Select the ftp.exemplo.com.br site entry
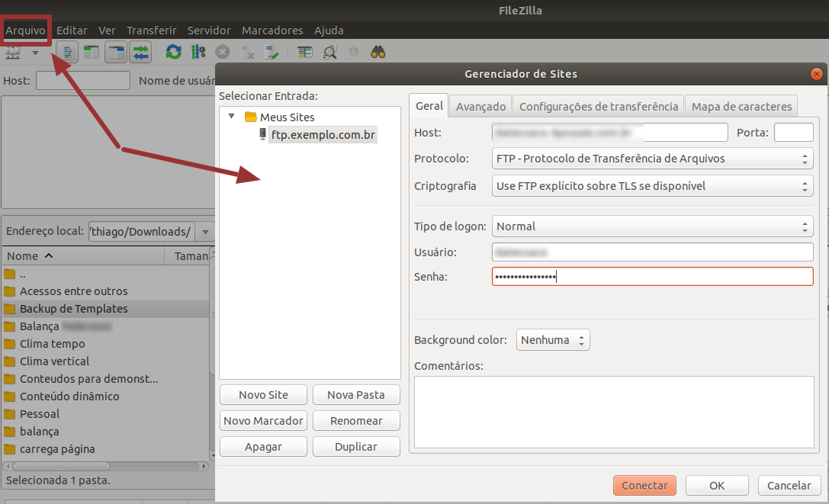Viewport: 829px width, 504px height. pyautogui.click(x=323, y=135)
